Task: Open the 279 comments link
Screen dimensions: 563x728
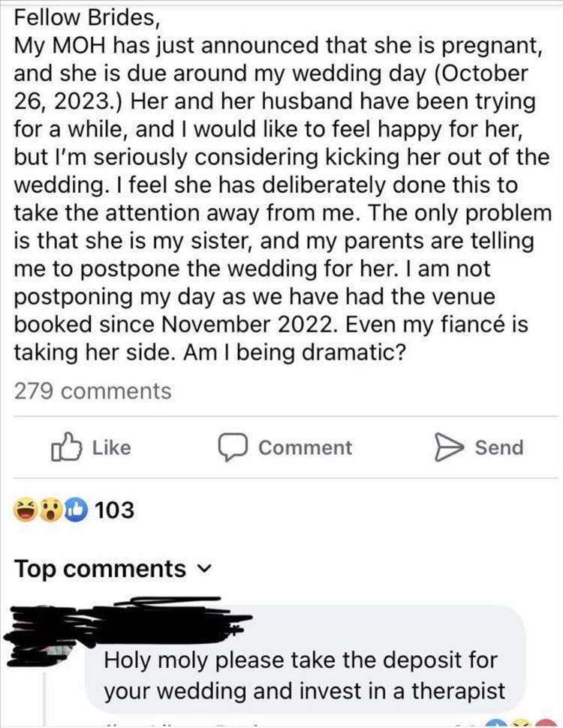Action: tap(93, 391)
